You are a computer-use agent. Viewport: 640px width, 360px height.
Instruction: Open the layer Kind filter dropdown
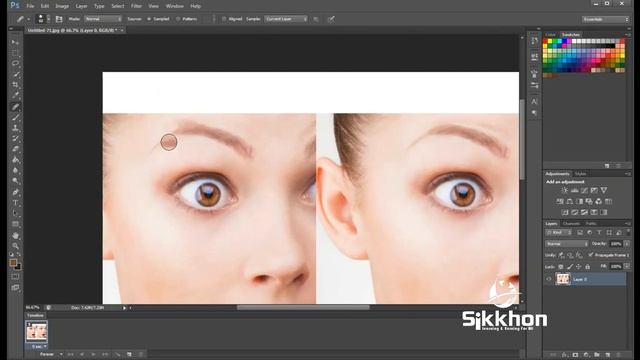click(x=559, y=233)
